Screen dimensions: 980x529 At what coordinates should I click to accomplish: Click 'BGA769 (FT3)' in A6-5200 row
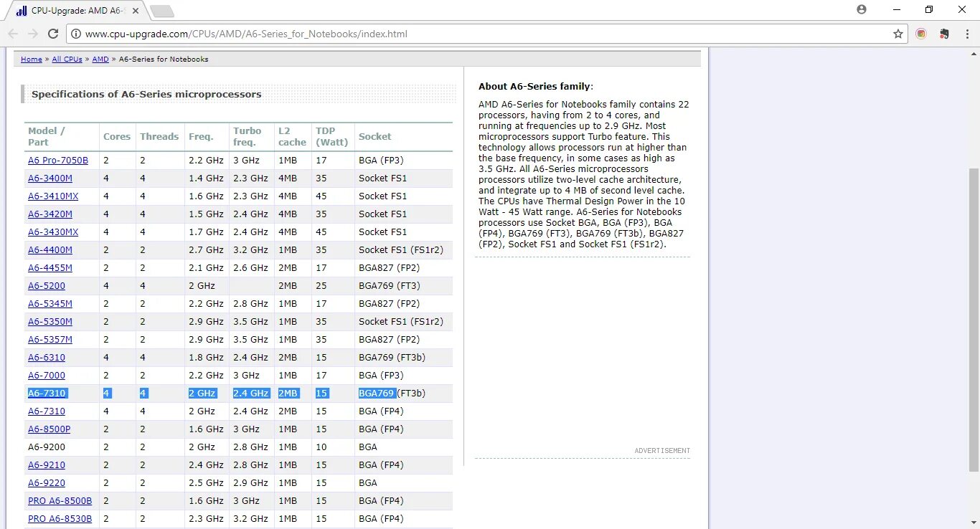(x=390, y=285)
